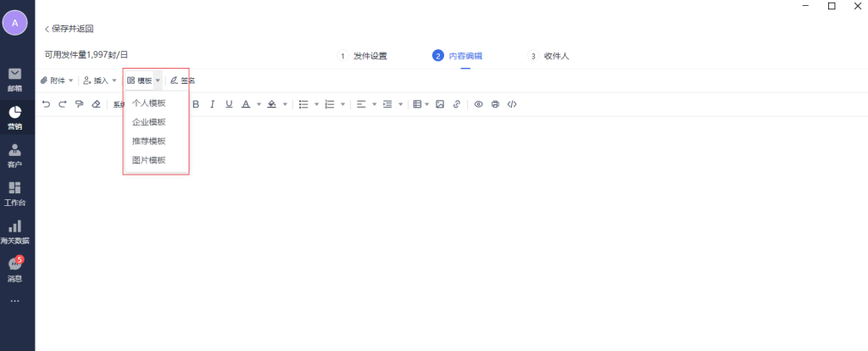Open the 营销 marketing section in sidebar

14,118
